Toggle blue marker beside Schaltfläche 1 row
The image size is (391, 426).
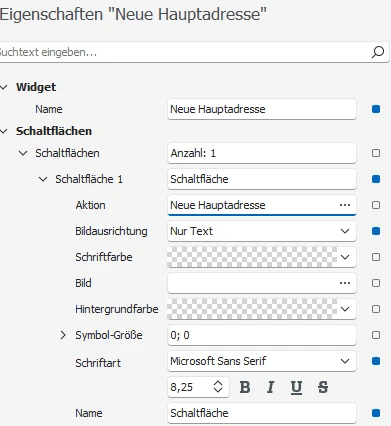(x=376, y=179)
